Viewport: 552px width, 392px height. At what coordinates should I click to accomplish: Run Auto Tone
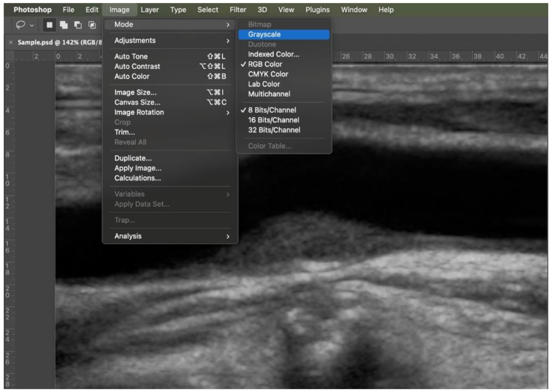[x=131, y=56]
